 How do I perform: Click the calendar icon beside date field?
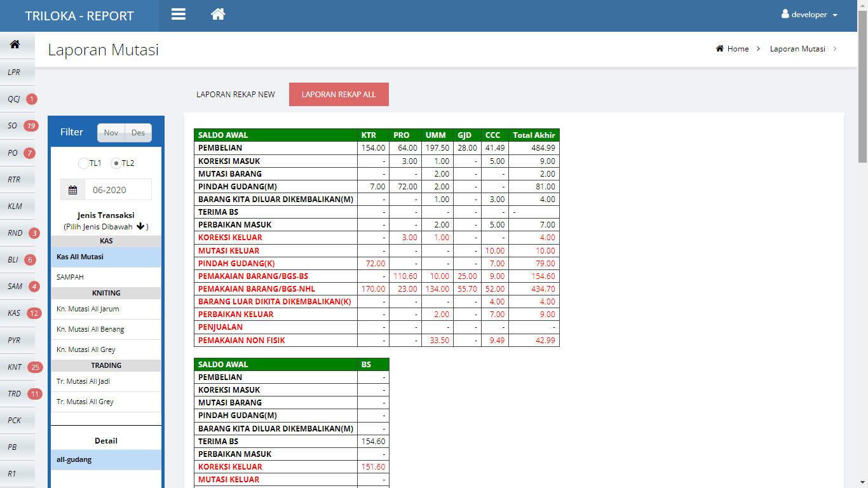tap(72, 190)
